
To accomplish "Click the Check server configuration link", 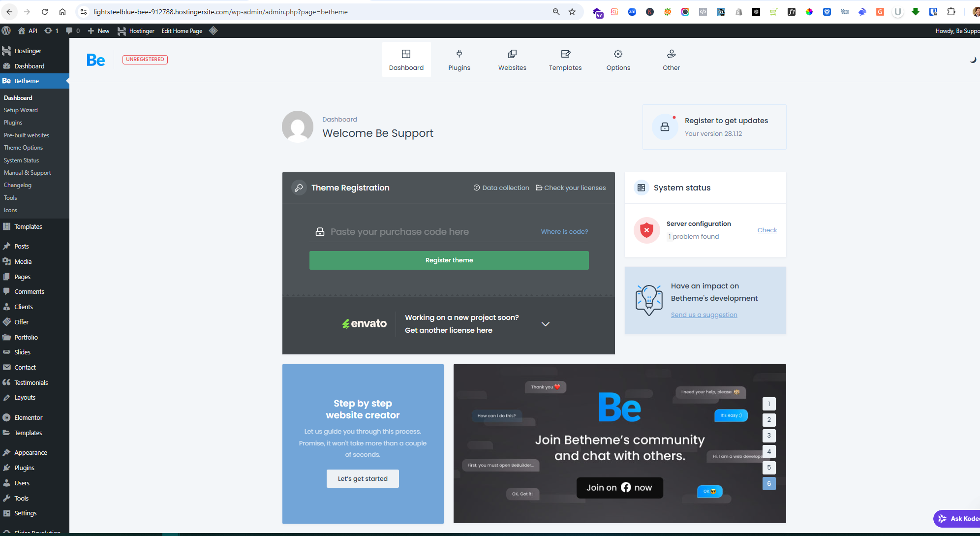I will (x=766, y=230).
